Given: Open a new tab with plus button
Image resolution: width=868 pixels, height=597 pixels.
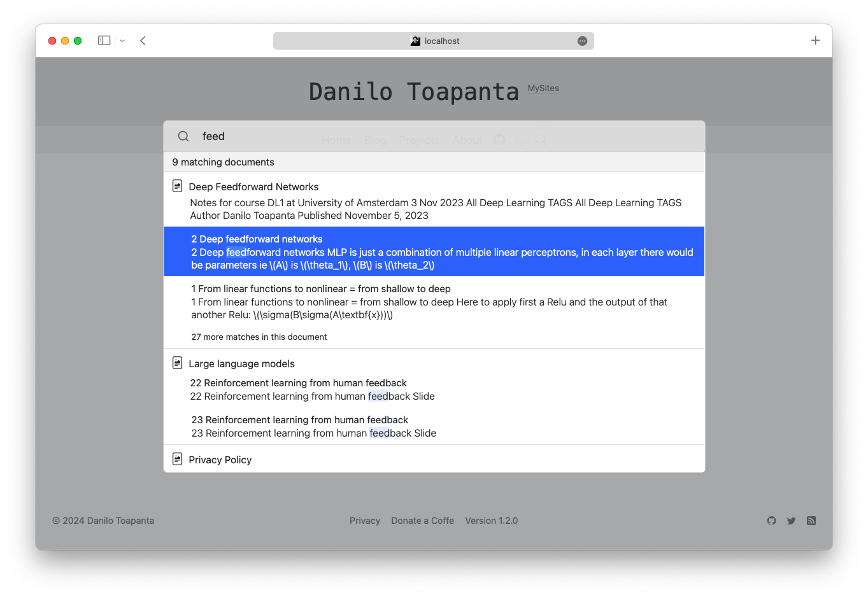Looking at the screenshot, I should click(x=815, y=41).
